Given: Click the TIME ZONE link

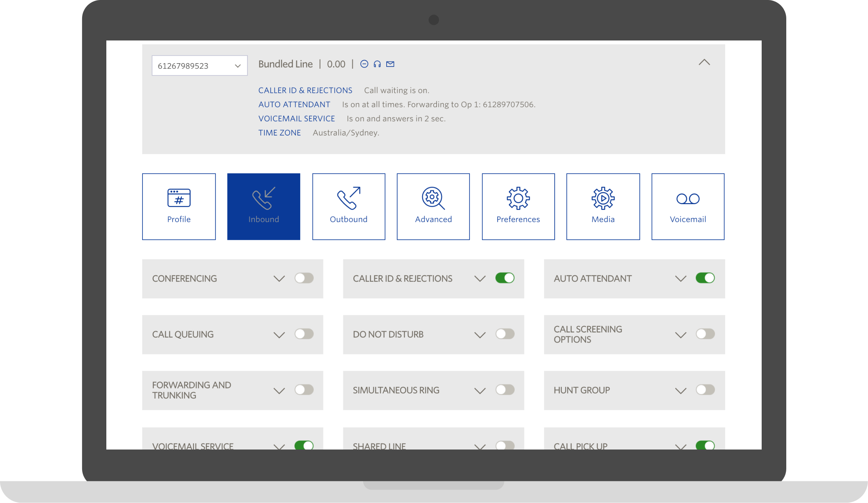Looking at the screenshot, I should click(x=279, y=133).
